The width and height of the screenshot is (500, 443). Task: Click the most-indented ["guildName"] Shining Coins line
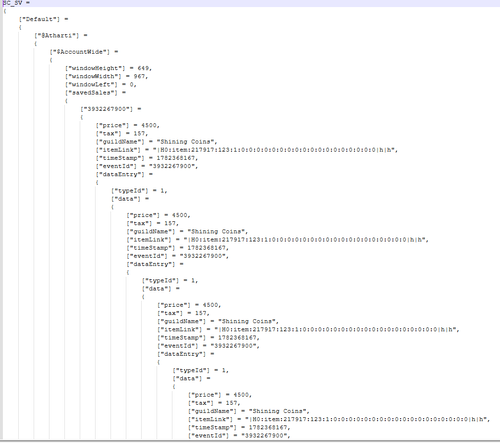click(x=249, y=411)
